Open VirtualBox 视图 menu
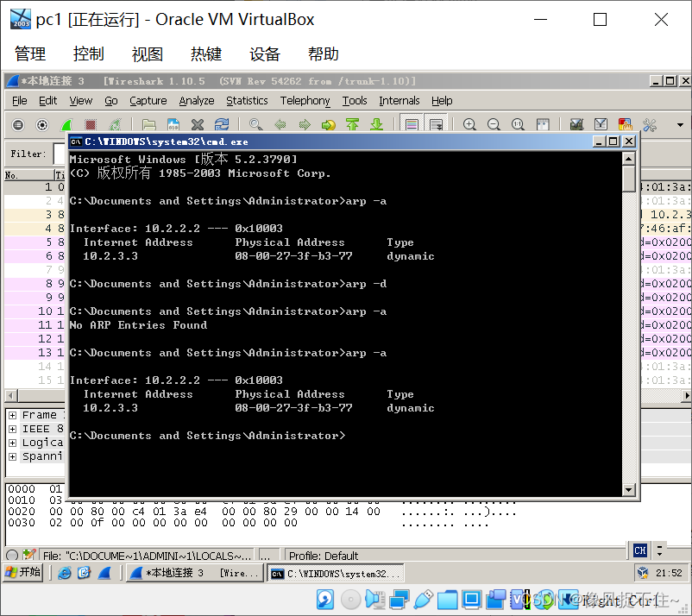The image size is (692, 616). pos(148,53)
